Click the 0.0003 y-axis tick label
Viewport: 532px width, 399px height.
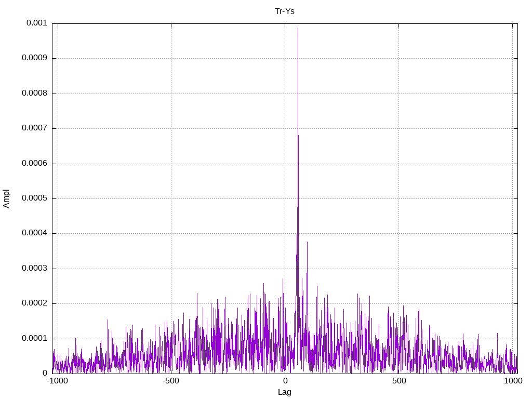[x=35, y=269]
